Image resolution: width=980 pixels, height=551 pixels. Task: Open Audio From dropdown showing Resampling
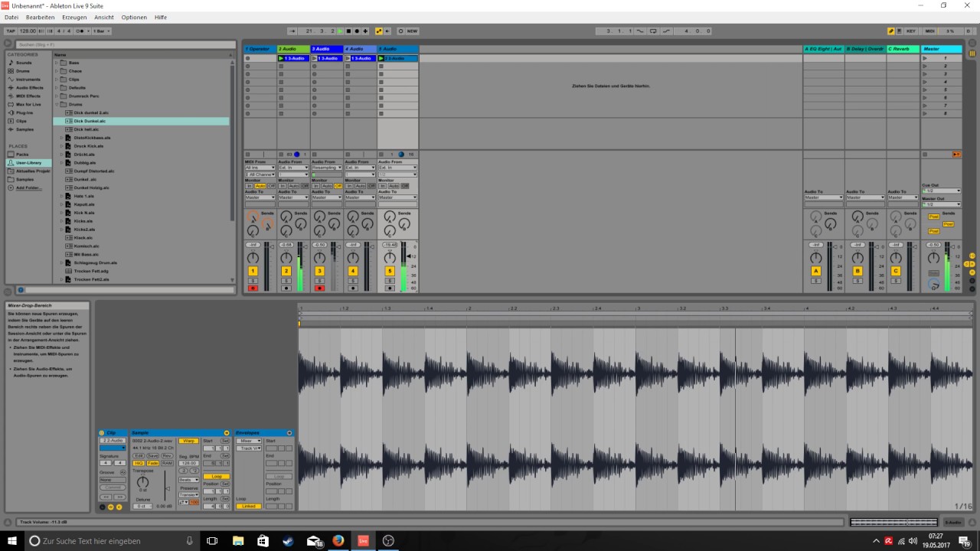click(327, 168)
